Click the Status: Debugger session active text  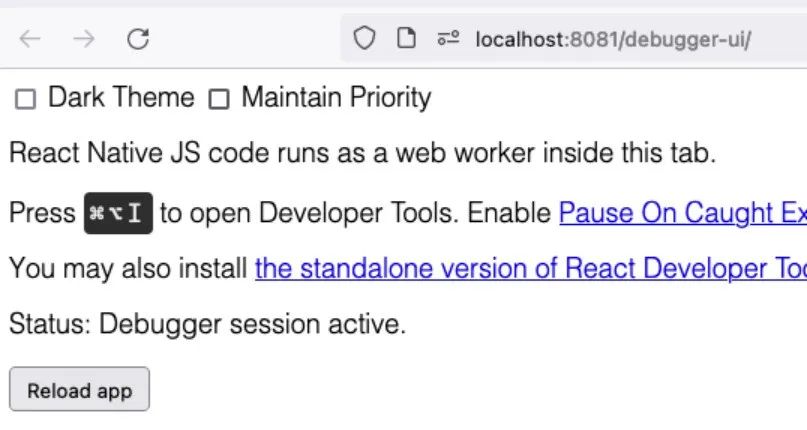point(207,324)
